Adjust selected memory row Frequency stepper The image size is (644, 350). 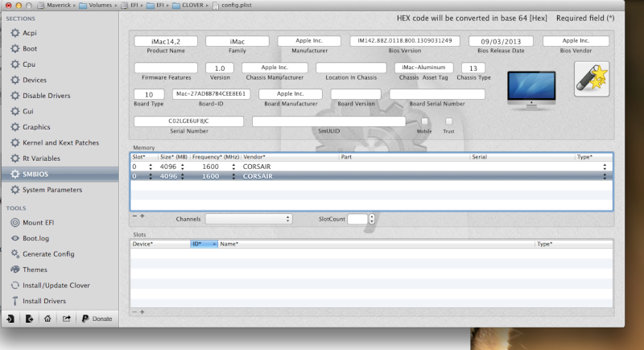click(233, 176)
